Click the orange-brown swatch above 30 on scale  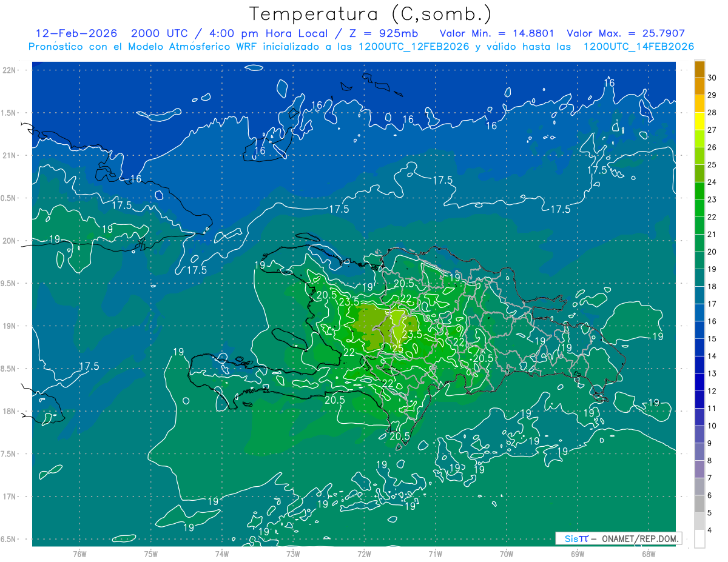pyautogui.click(x=699, y=69)
